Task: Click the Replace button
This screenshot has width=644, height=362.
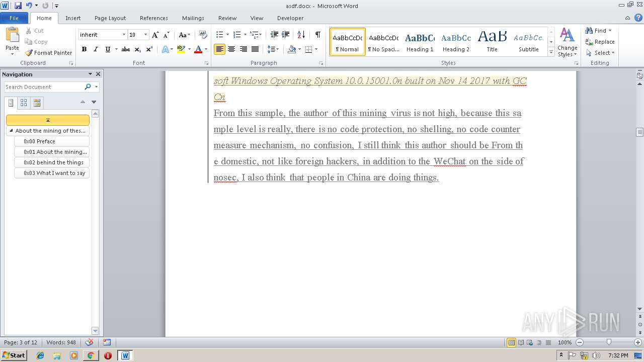Action: click(600, 42)
